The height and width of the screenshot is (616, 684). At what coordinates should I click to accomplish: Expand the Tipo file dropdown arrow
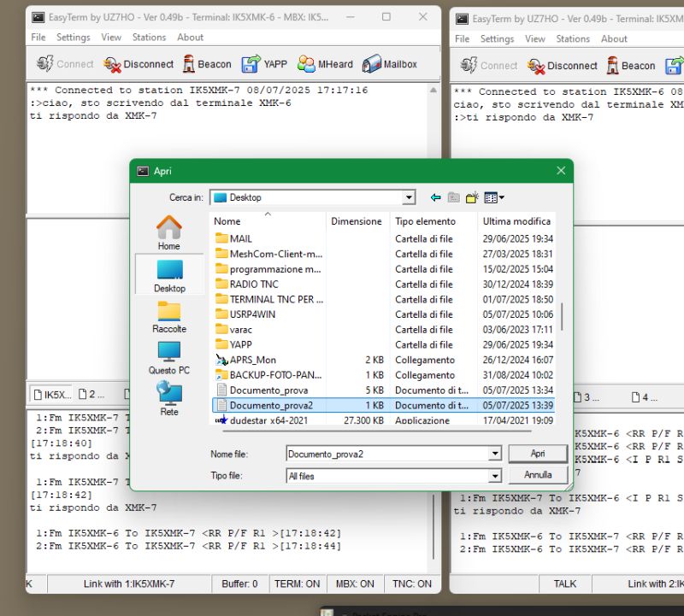495,476
